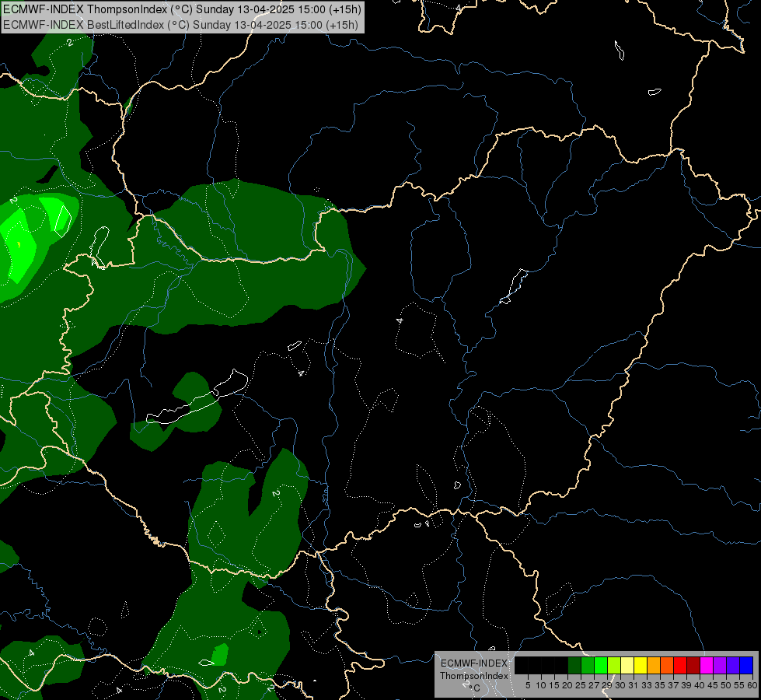
Task: Select the blue 55–60 legend swatch
Action: [x=746, y=665]
